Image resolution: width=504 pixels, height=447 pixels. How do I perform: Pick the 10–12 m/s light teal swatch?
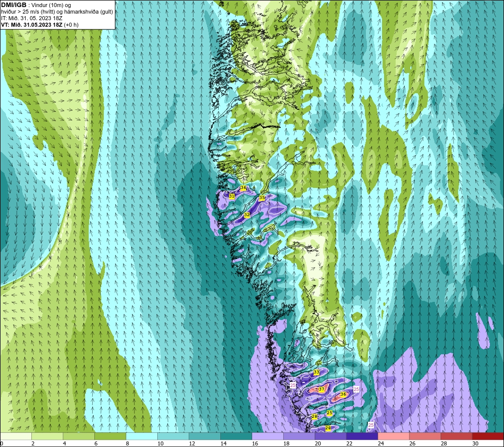(x=173, y=436)
